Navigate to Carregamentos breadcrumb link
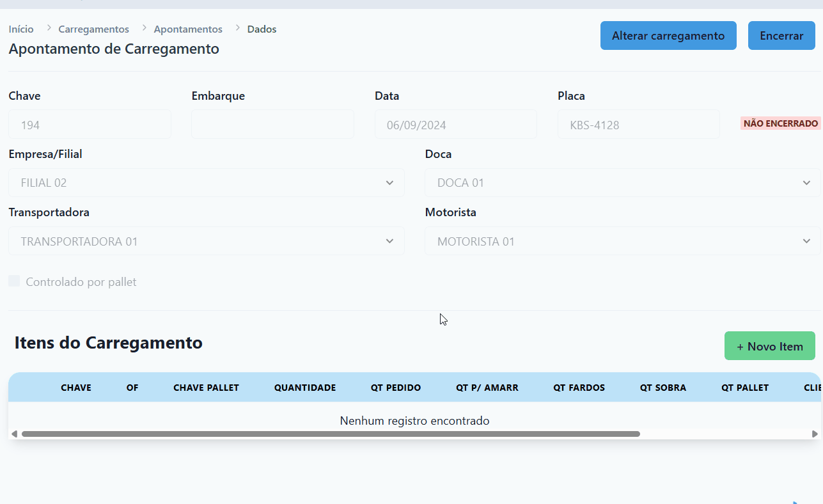Viewport: 823px width, 504px height. coord(93,29)
